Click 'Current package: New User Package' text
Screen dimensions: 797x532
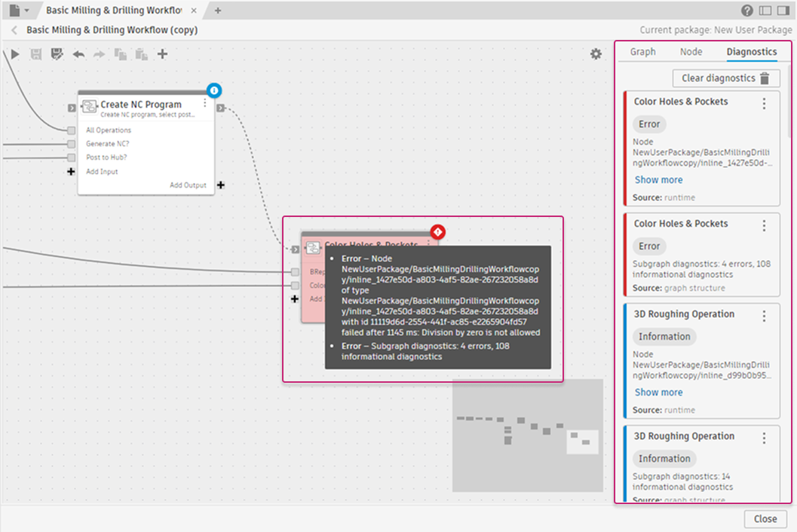pyautogui.click(x=715, y=30)
